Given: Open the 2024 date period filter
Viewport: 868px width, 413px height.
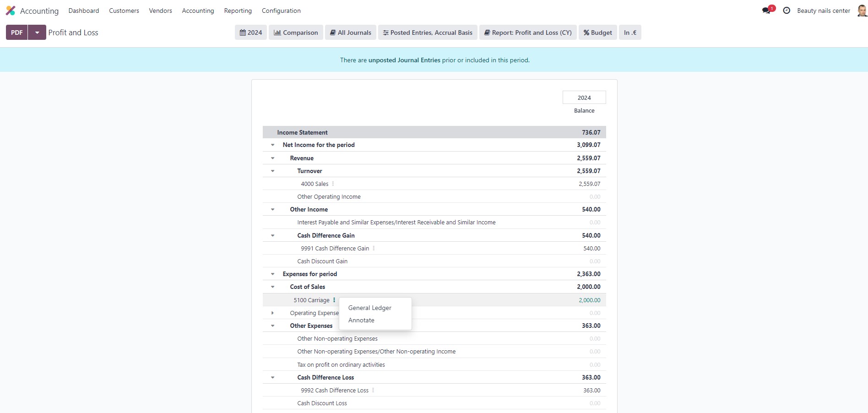Looking at the screenshot, I should 251,33.
